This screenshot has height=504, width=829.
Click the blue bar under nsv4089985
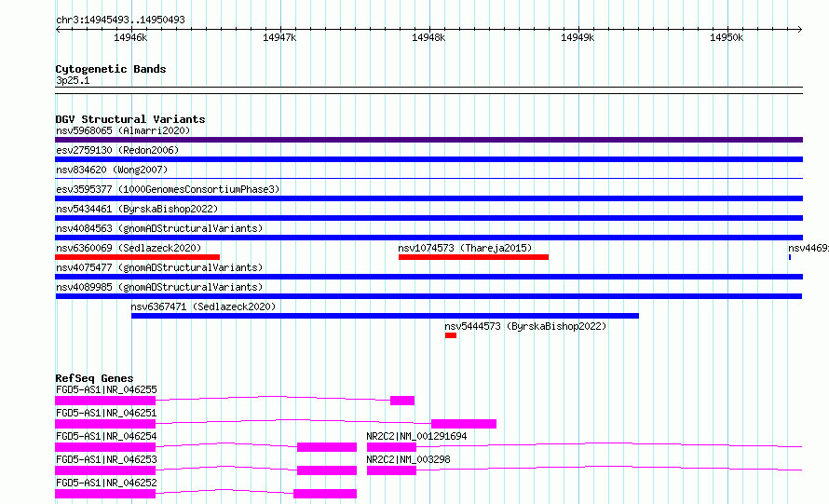[428, 296]
